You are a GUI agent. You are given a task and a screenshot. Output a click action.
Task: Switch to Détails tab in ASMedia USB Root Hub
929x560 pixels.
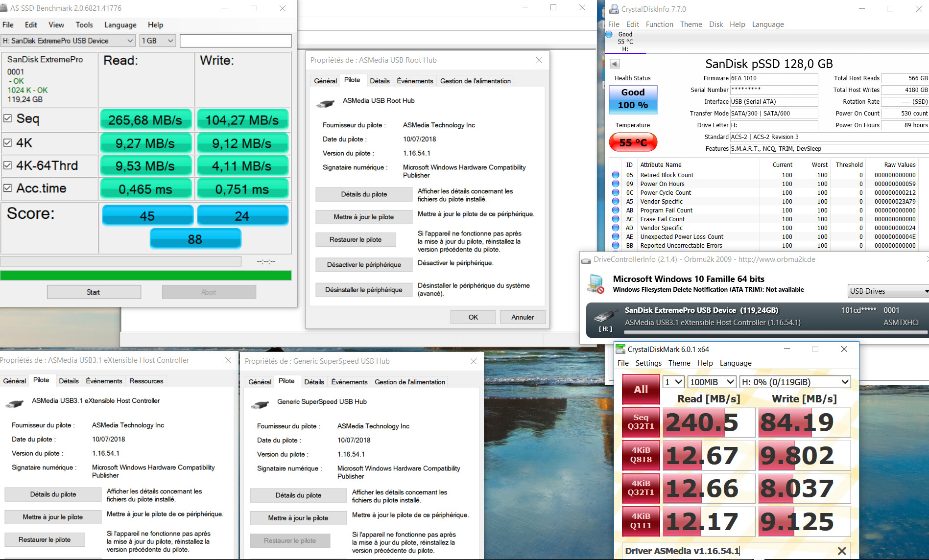(x=380, y=81)
